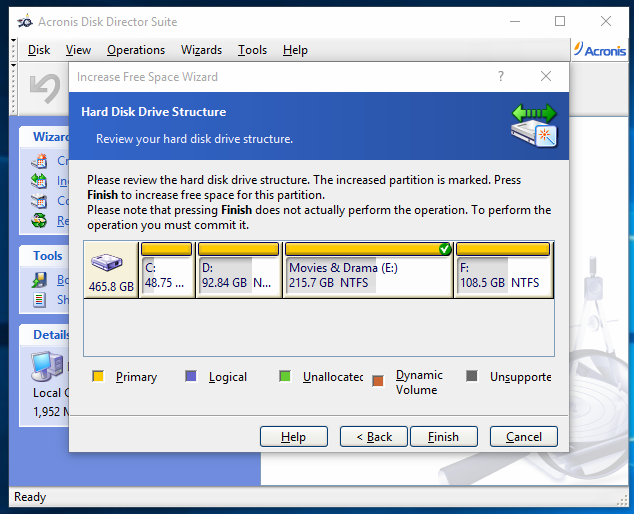Click the Increase Free Space sidebar icon
This screenshot has height=514, width=634.
pos(39,181)
